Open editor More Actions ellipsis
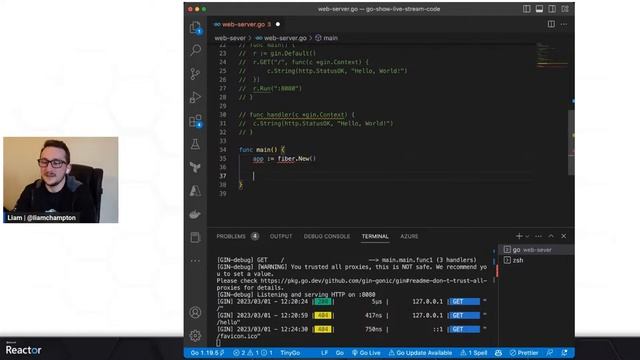This screenshot has width=640, height=360. click(564, 24)
